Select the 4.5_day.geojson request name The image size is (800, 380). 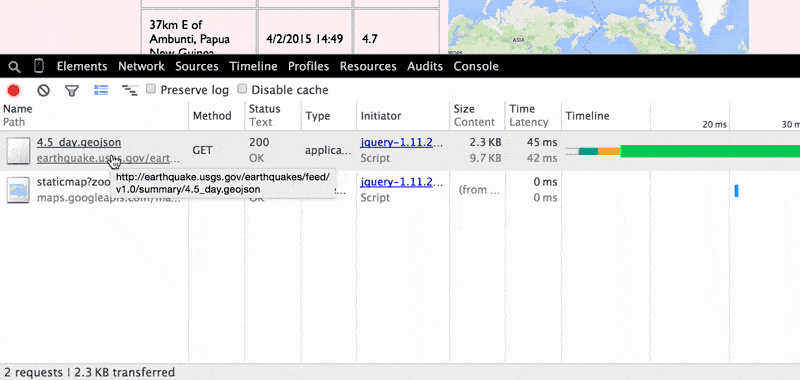click(79, 142)
